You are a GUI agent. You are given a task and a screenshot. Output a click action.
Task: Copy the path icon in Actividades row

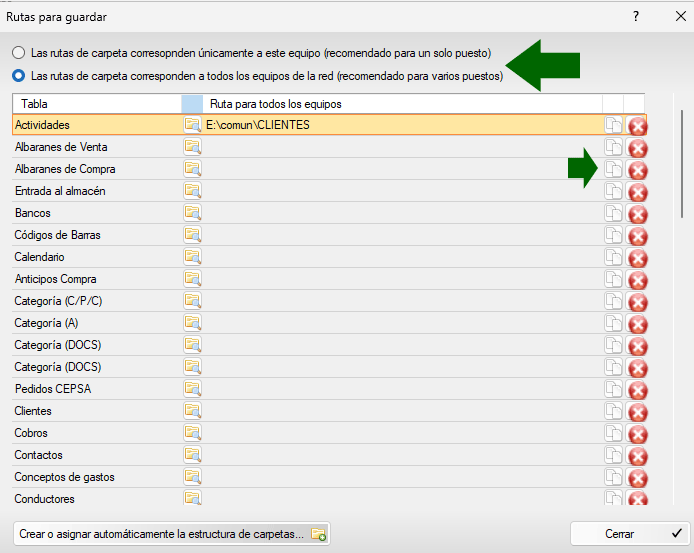[x=613, y=125]
